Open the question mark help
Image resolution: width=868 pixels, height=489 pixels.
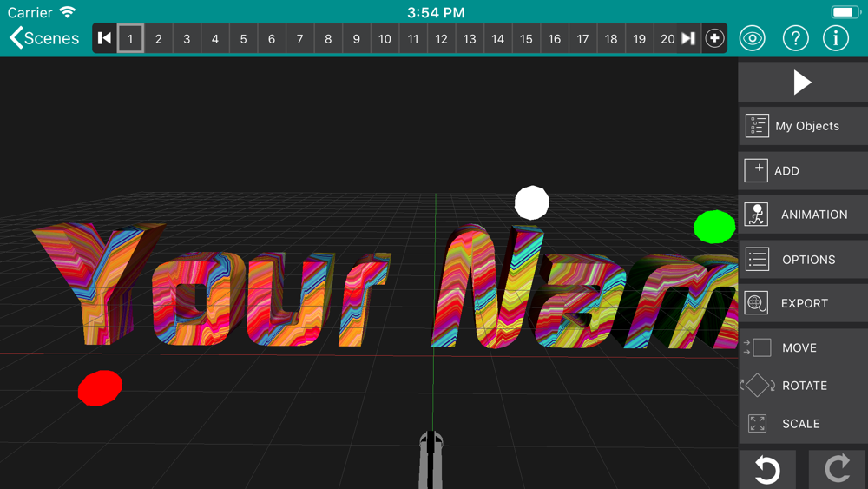pyautogui.click(x=795, y=38)
